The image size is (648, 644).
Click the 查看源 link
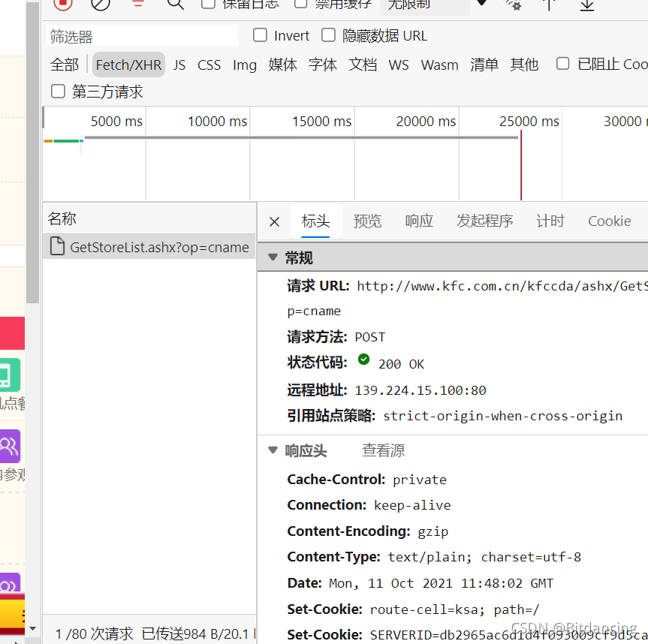pos(383,451)
